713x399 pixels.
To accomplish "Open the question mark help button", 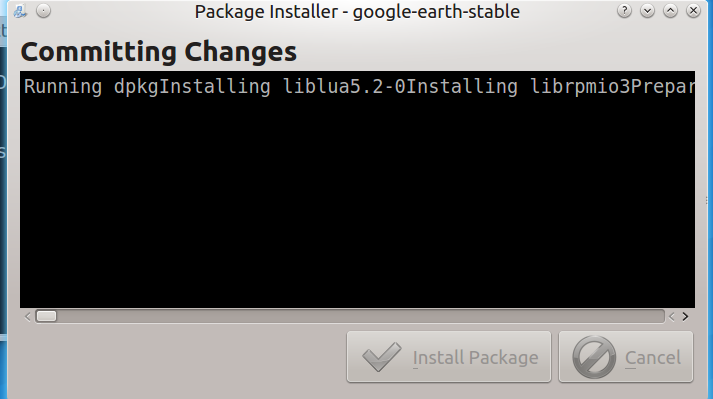I will [x=624, y=11].
